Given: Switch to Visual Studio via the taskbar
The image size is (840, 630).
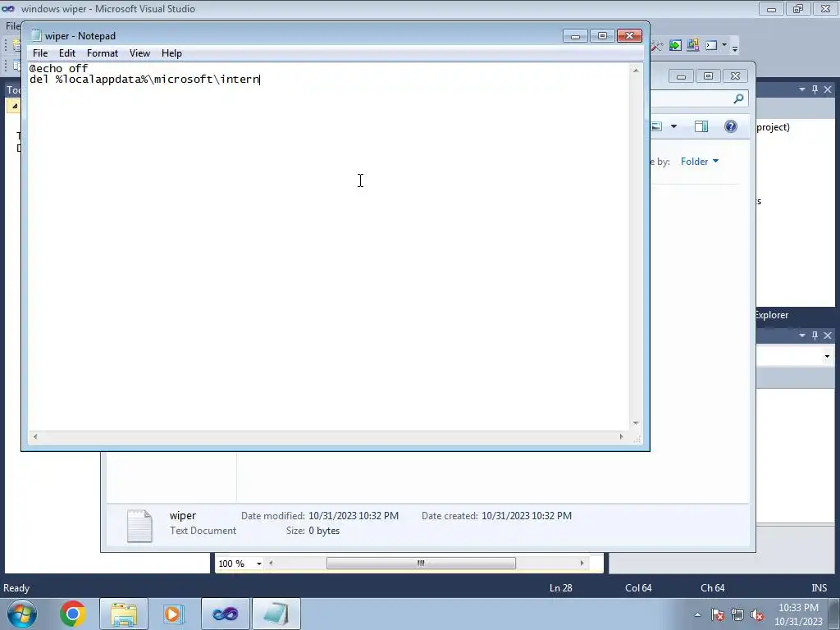Looking at the screenshot, I should pyautogui.click(x=225, y=614).
